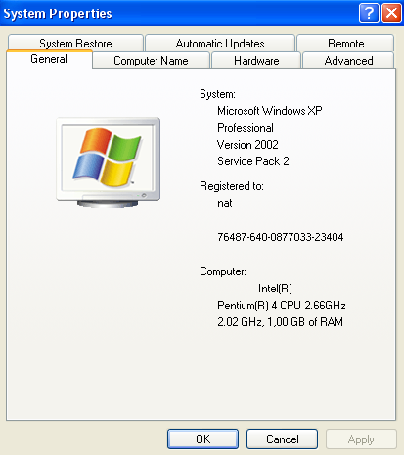Go to the Advanced tab
The image size is (404, 455).
pyautogui.click(x=348, y=61)
